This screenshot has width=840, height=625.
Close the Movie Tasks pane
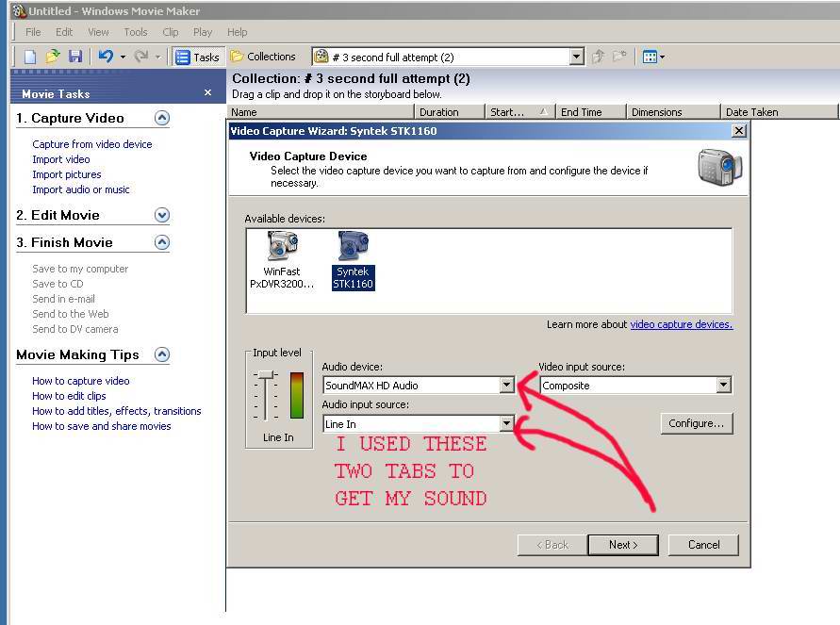click(x=207, y=93)
